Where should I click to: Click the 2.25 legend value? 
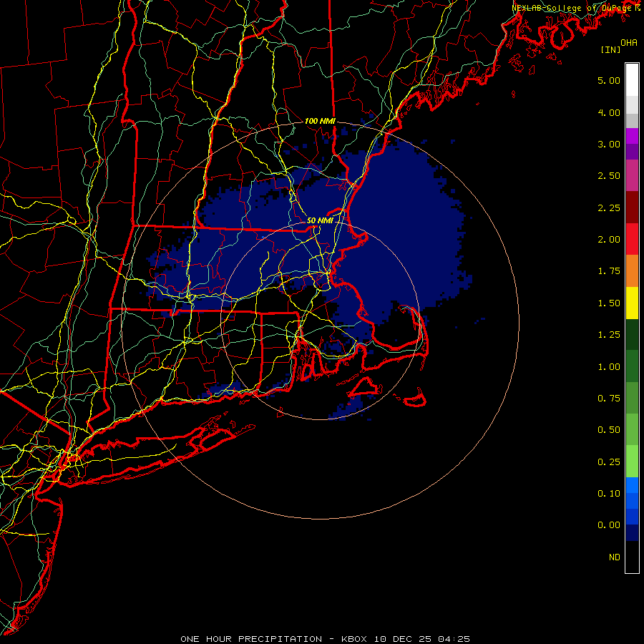click(609, 208)
